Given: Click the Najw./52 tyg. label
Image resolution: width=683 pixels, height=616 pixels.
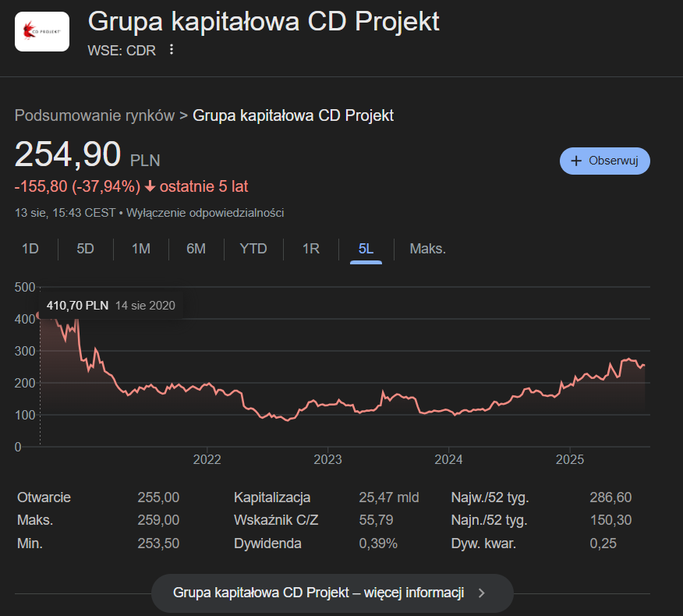Looking at the screenshot, I should tap(490, 497).
